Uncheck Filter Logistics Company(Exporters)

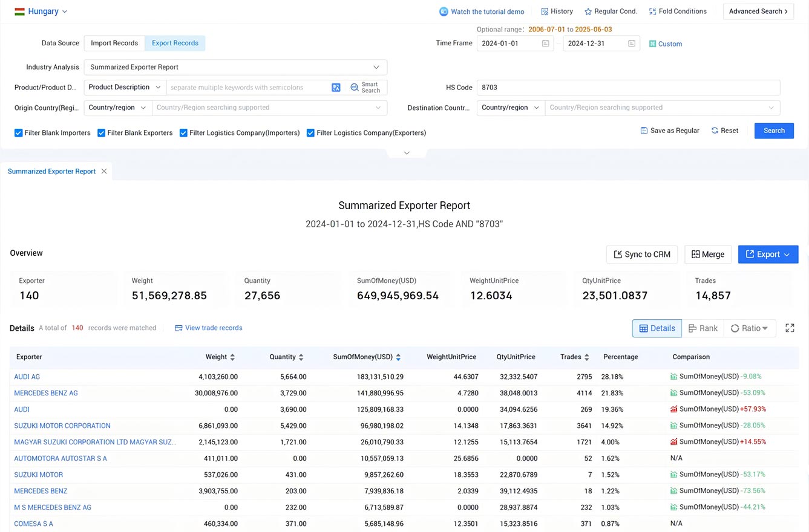[310, 132]
